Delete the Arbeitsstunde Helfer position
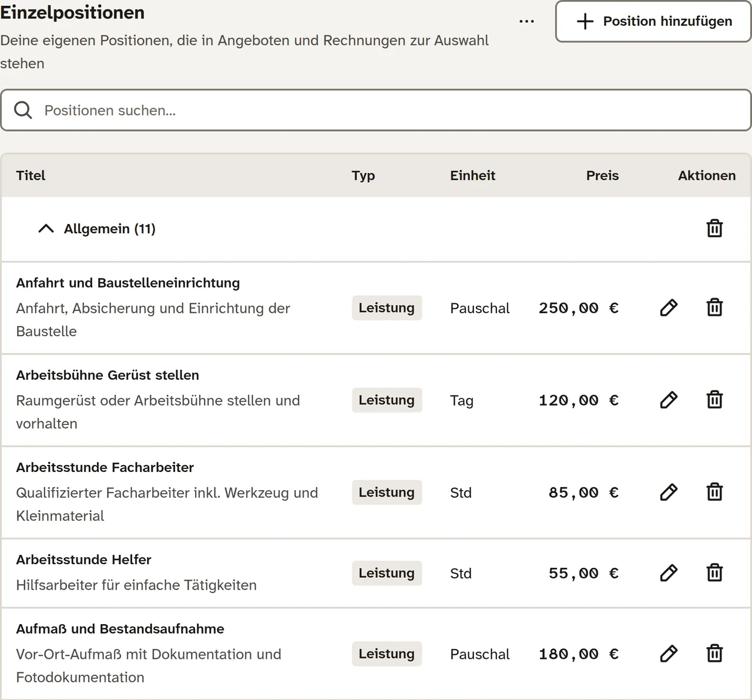Screen dimensions: 752x700 point(714,573)
